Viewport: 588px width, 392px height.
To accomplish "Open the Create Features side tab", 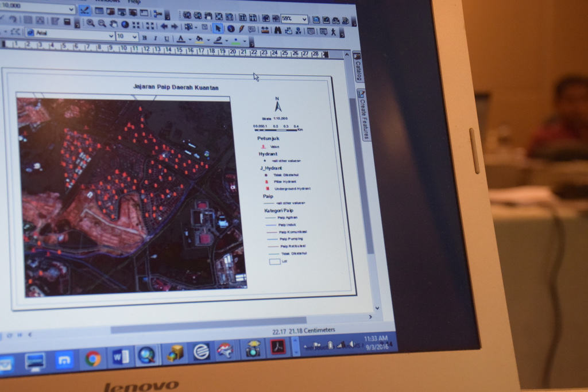I will [x=363, y=115].
